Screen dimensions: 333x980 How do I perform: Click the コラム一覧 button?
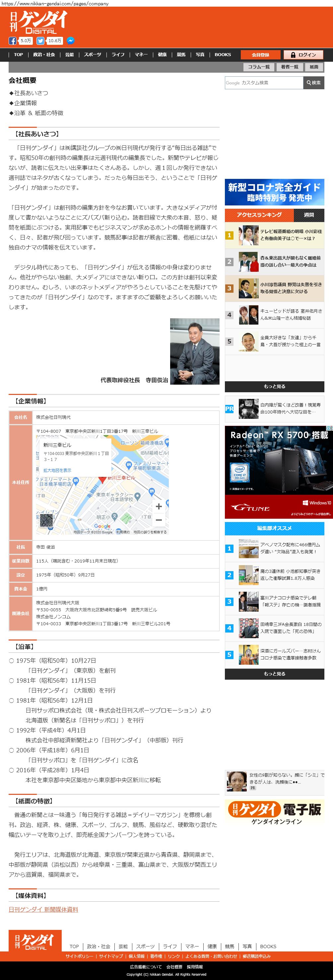tap(259, 67)
